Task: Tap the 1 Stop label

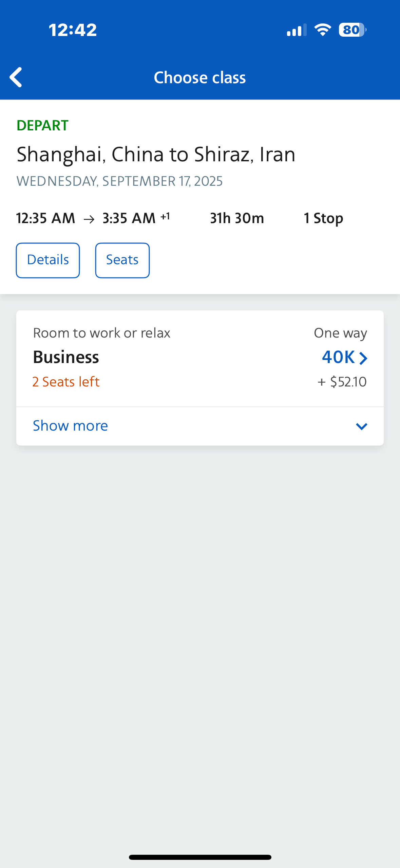Action: pos(323,218)
